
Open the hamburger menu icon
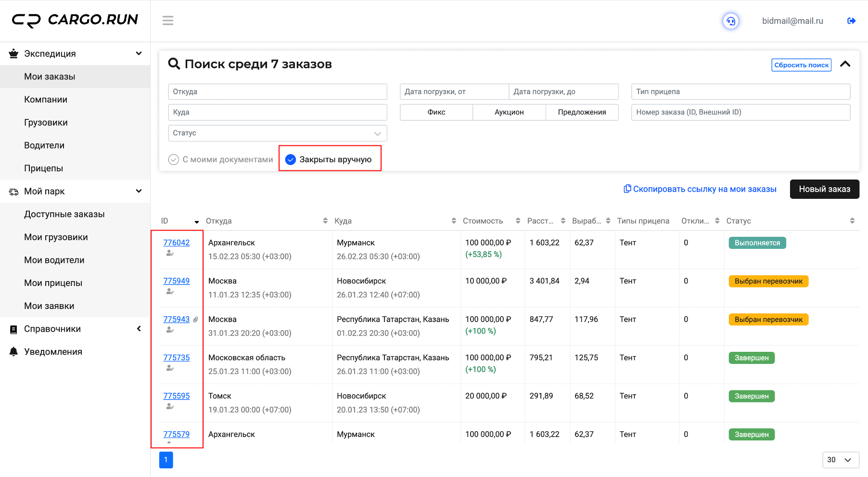tap(168, 21)
